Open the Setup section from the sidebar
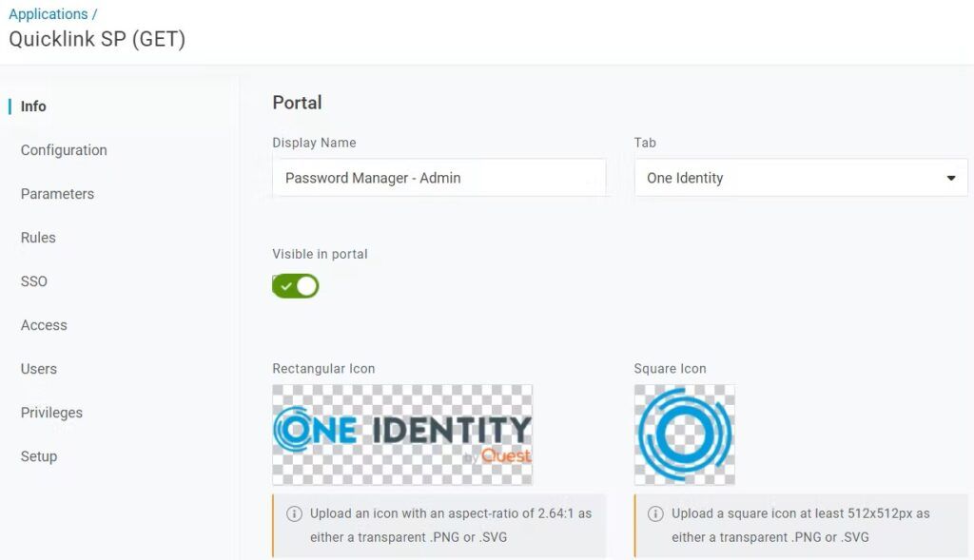Image resolution: width=974 pixels, height=560 pixels. [x=39, y=455]
